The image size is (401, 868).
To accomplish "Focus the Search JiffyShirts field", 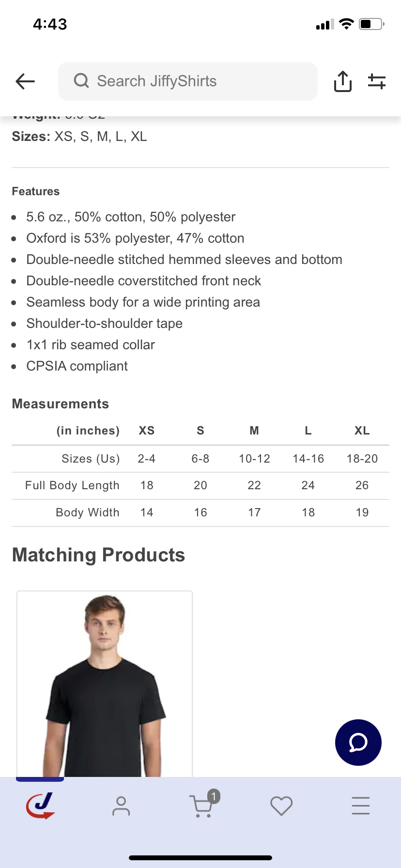I will coord(194,81).
